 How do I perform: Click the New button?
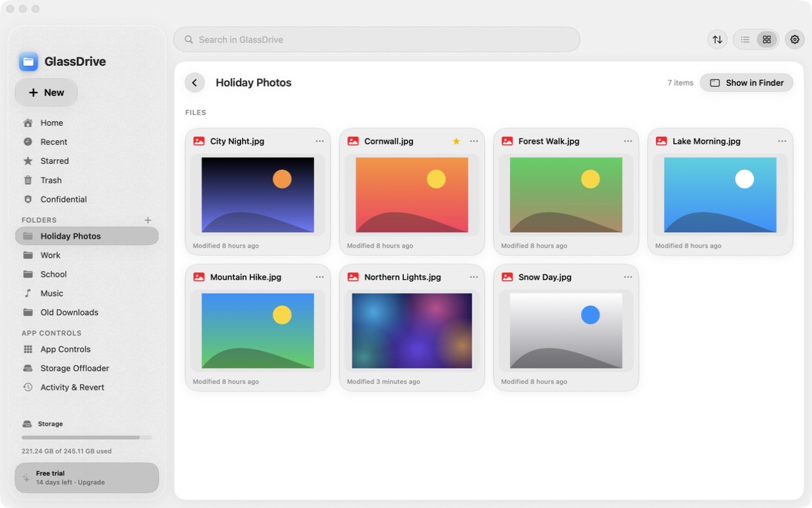(46, 93)
